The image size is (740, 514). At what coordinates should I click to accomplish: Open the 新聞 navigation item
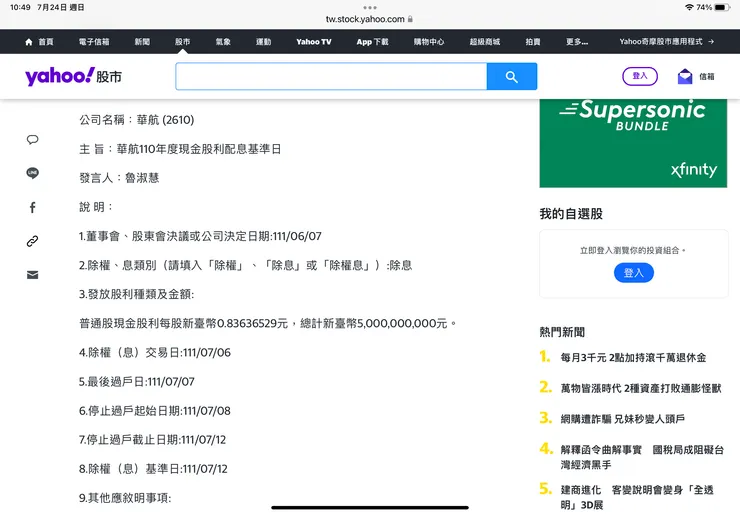pyautogui.click(x=142, y=42)
